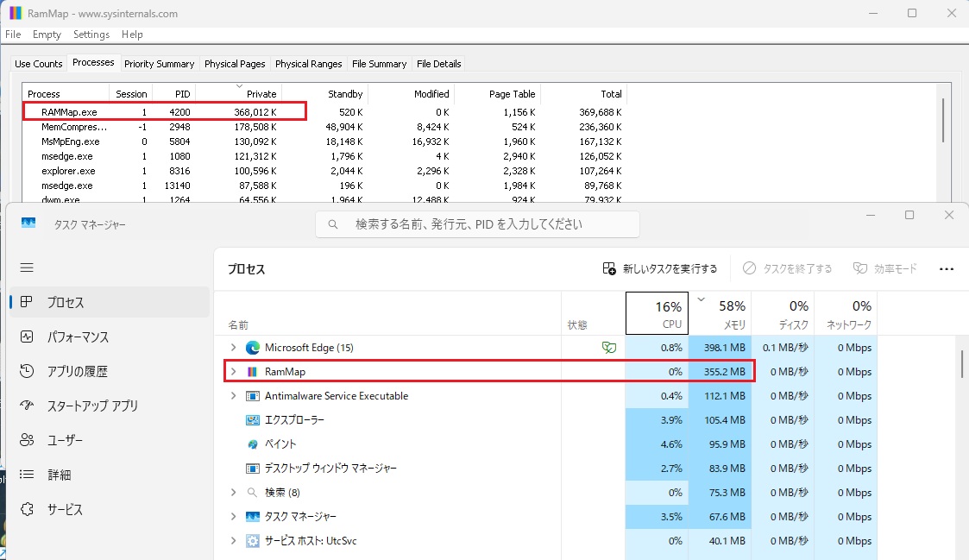
Task: Click the エクスプローラー process icon
Action: (252, 419)
